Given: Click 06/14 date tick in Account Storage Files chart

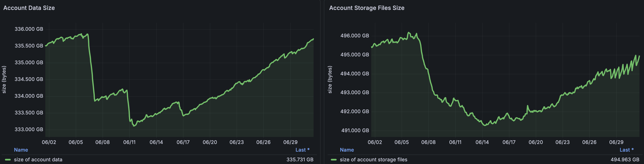Looking at the screenshot, I should tap(482, 142).
